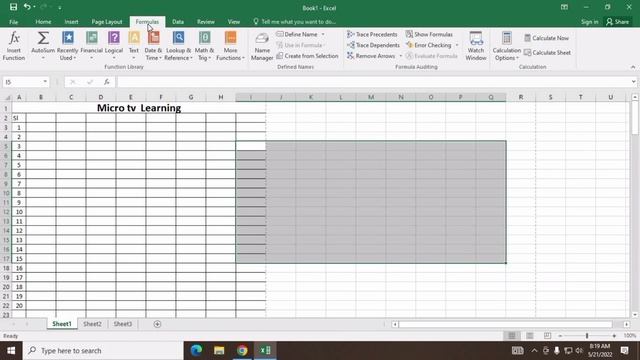The width and height of the screenshot is (640, 360).
Task: Open the Math & Trig functions
Action: [204, 46]
